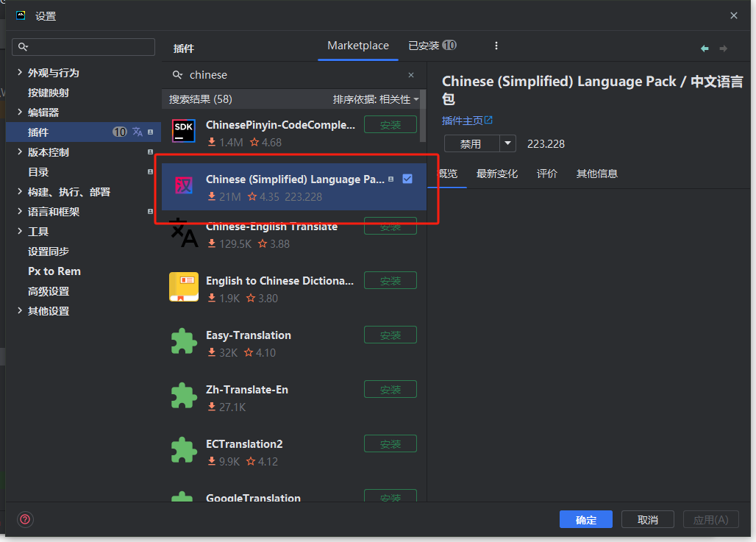The height and width of the screenshot is (542, 756).
Task: Open the 评价 tab
Action: point(546,174)
